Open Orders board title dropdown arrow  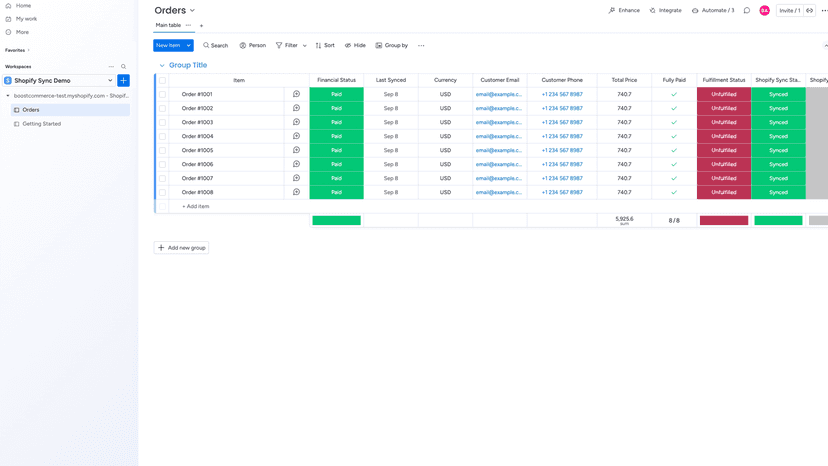pos(192,11)
